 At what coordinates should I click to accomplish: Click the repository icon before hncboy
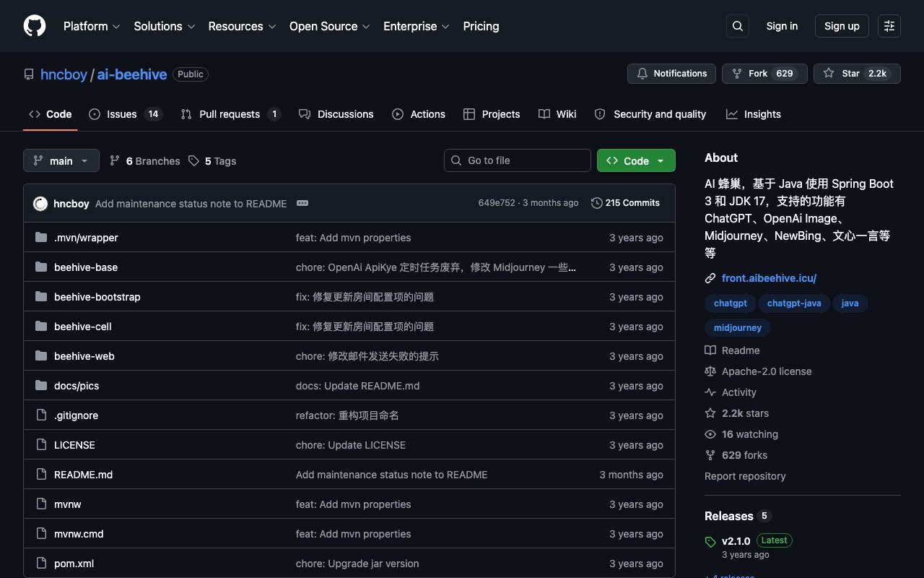(x=29, y=74)
